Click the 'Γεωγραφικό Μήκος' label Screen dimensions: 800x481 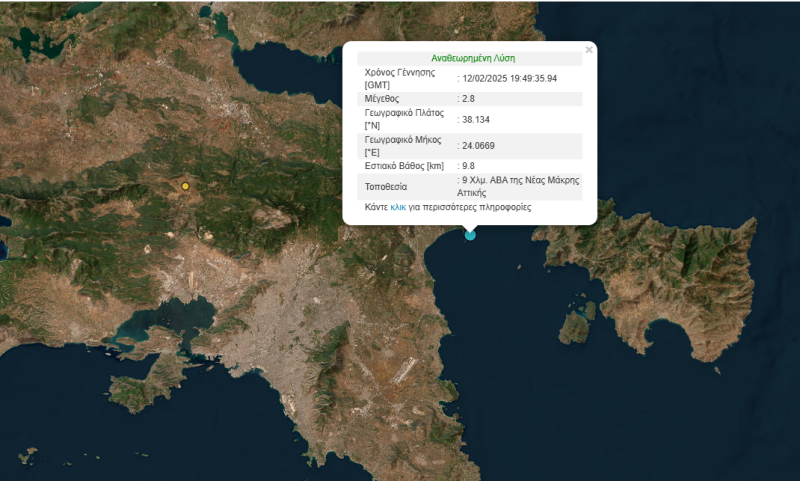(403, 139)
